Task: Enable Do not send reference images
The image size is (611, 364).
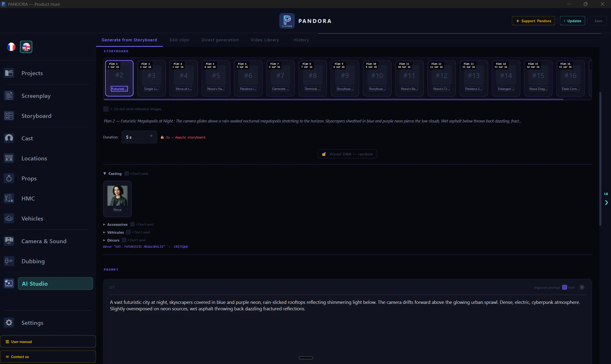Action: click(x=106, y=109)
